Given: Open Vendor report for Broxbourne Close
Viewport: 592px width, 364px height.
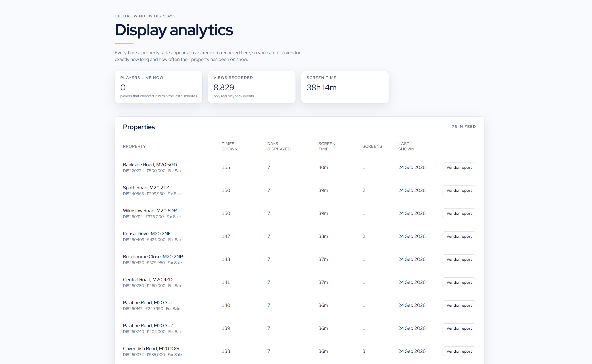Looking at the screenshot, I should pyautogui.click(x=459, y=259).
